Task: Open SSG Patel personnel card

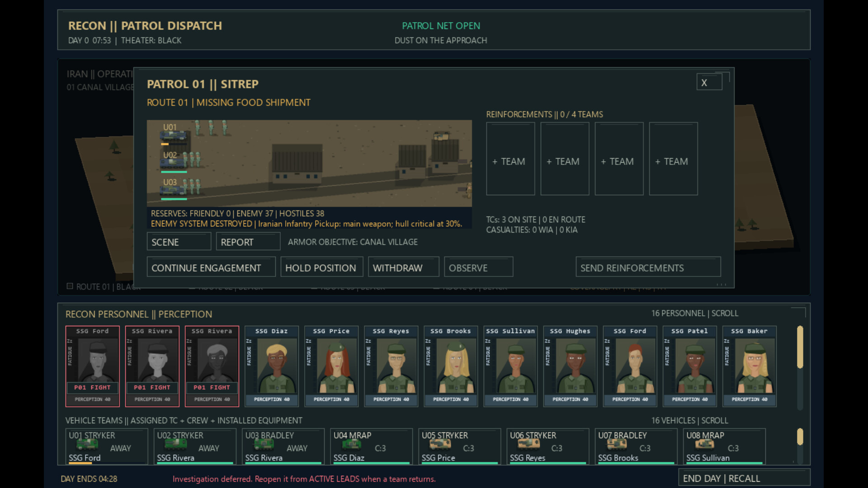Action: point(689,366)
